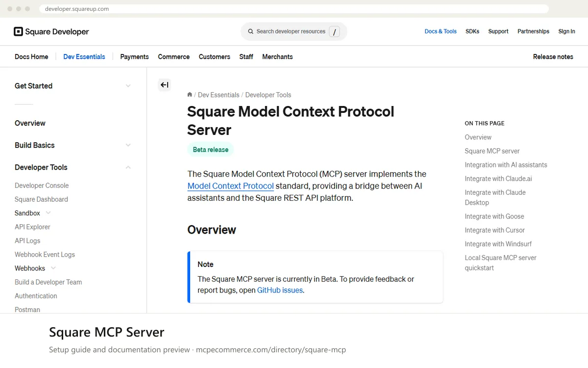The image size is (588, 368).
Task: Jump to Local Square MCP server quickstart
Action: point(500,263)
